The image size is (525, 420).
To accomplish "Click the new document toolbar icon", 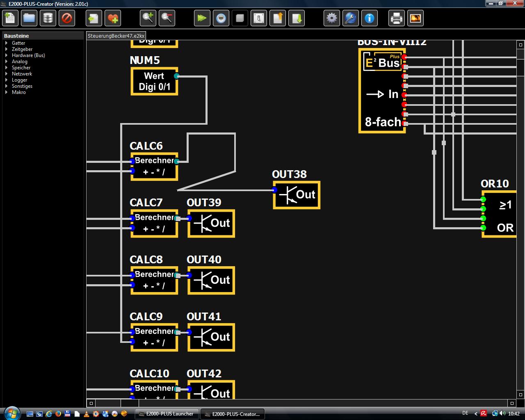I will click(10, 18).
